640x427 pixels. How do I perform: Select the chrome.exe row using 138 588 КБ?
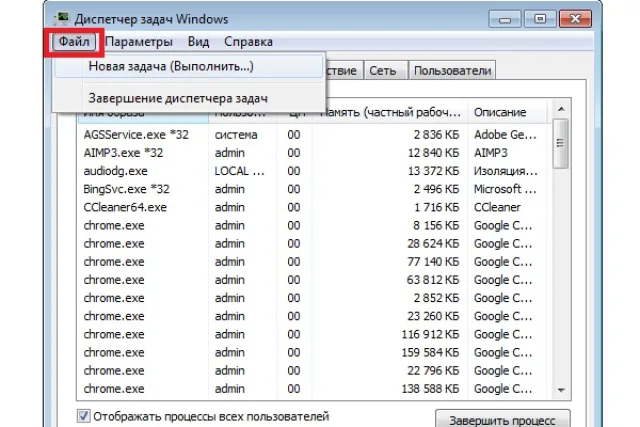[x=431, y=389]
